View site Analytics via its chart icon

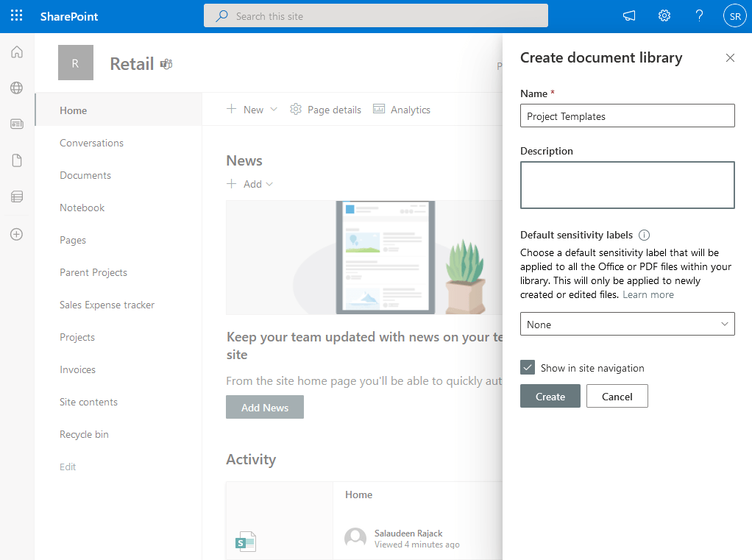point(401,109)
